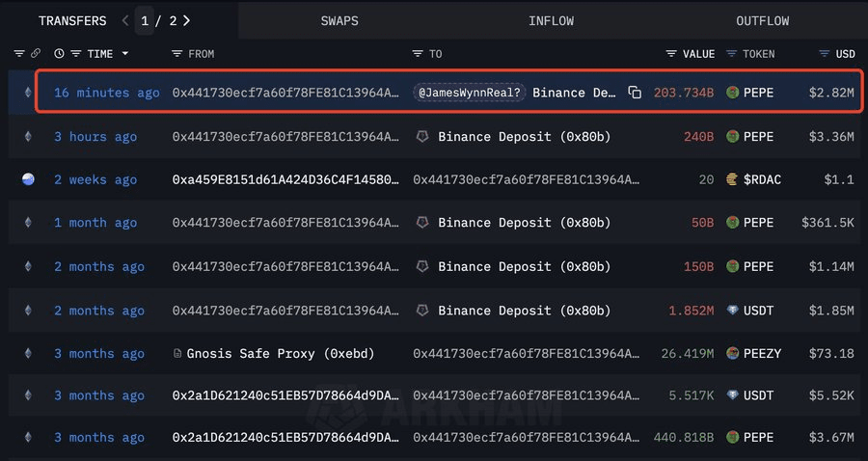This screenshot has width=868, height=461.
Task: Click the @JamesWynnReal? tag
Action: (x=470, y=93)
